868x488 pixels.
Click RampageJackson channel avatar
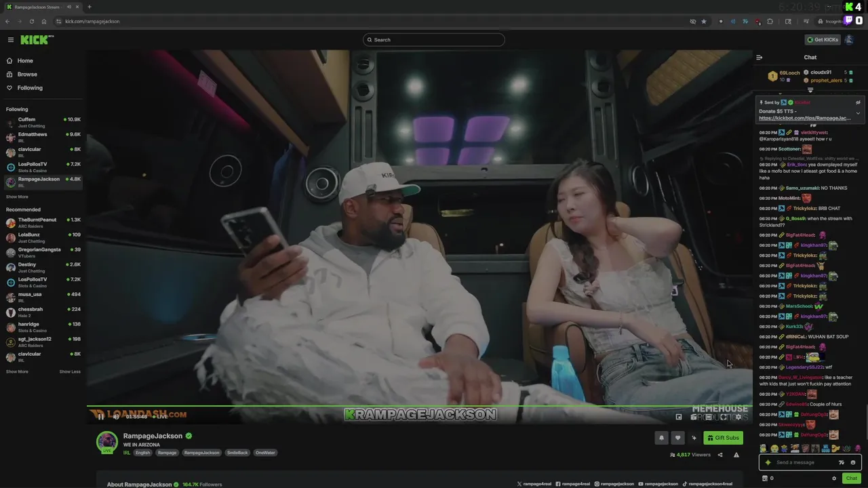(106, 442)
